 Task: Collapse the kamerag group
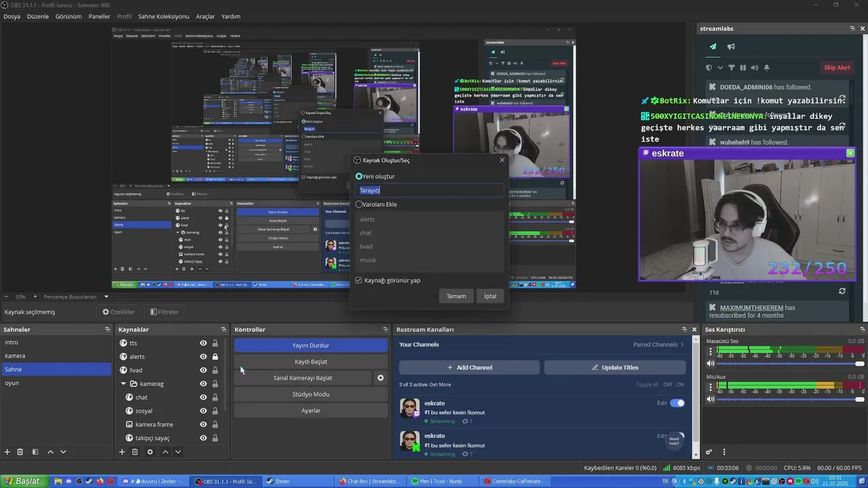click(x=123, y=384)
